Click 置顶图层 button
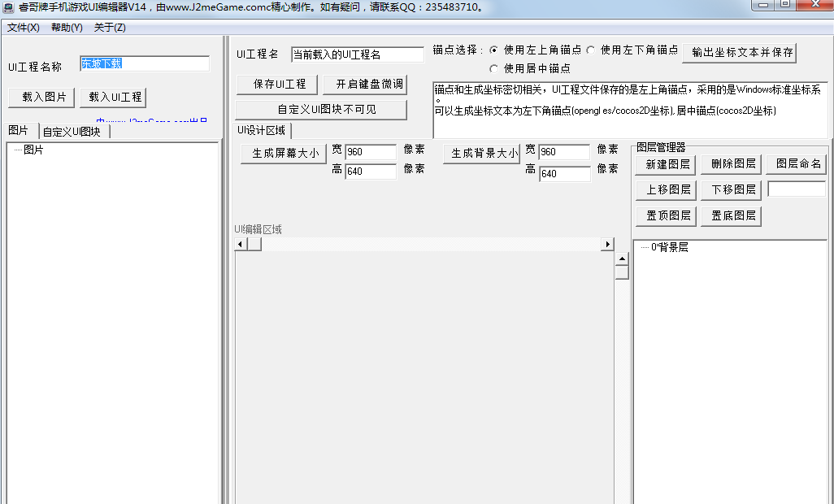 pos(666,216)
